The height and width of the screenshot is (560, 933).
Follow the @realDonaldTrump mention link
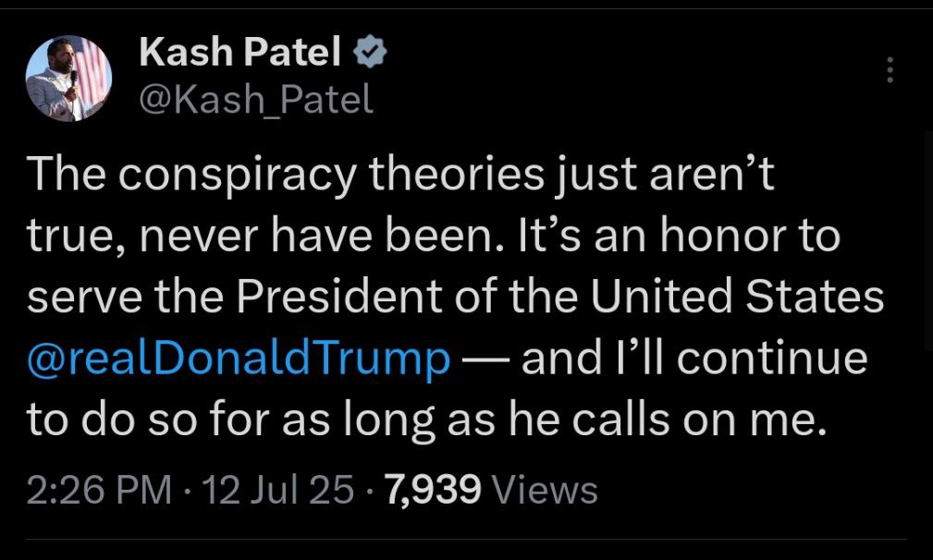tap(239, 359)
